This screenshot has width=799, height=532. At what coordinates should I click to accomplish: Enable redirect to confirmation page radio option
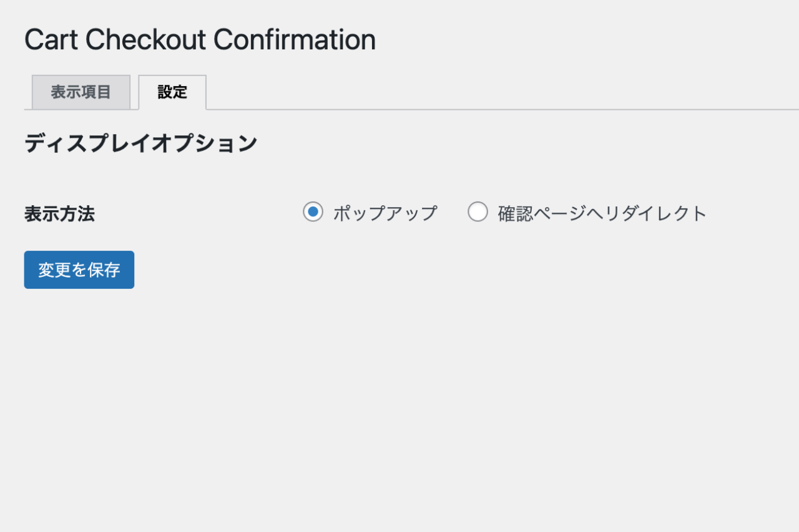point(478,213)
